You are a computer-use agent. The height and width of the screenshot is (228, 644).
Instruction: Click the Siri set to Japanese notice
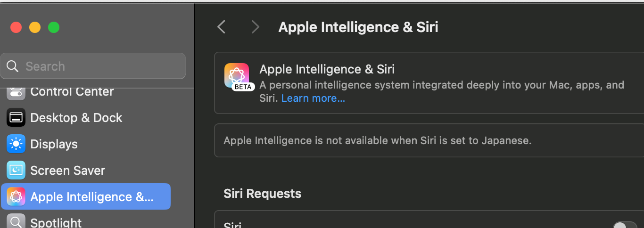click(377, 140)
